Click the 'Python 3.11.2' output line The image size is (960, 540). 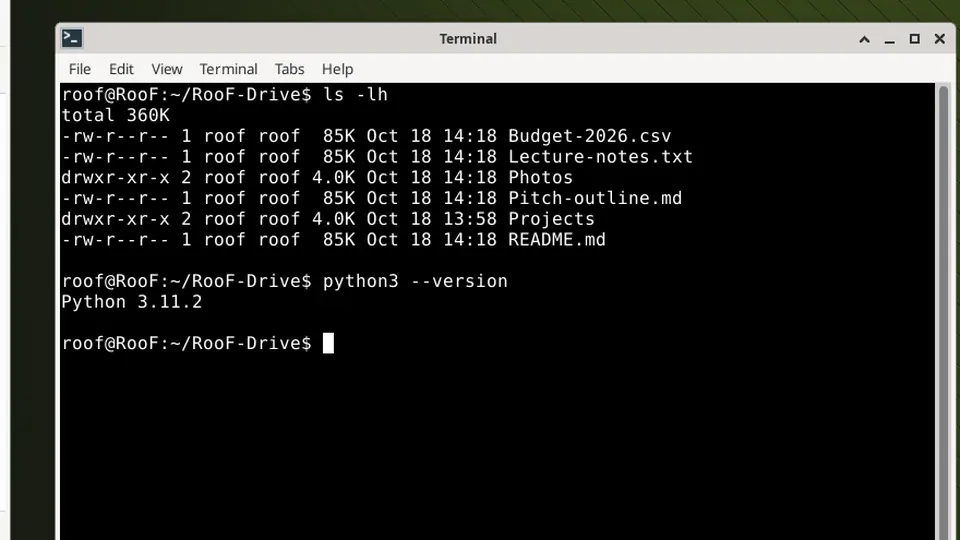(x=132, y=302)
